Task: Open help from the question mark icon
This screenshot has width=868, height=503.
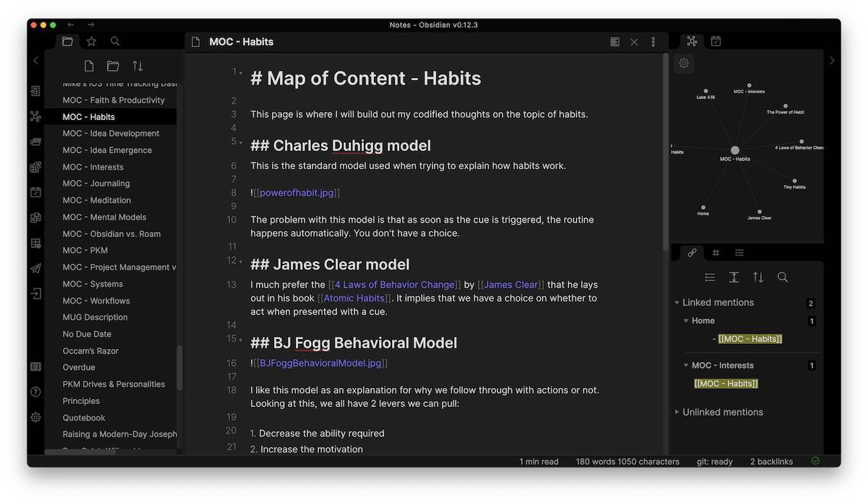Action: (35, 392)
